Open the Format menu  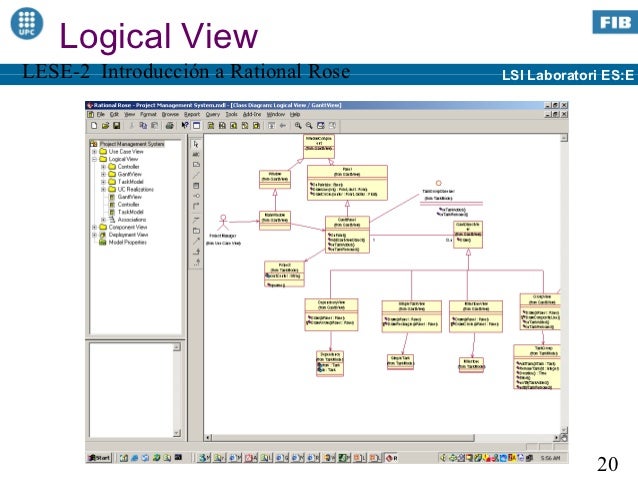[x=148, y=115]
